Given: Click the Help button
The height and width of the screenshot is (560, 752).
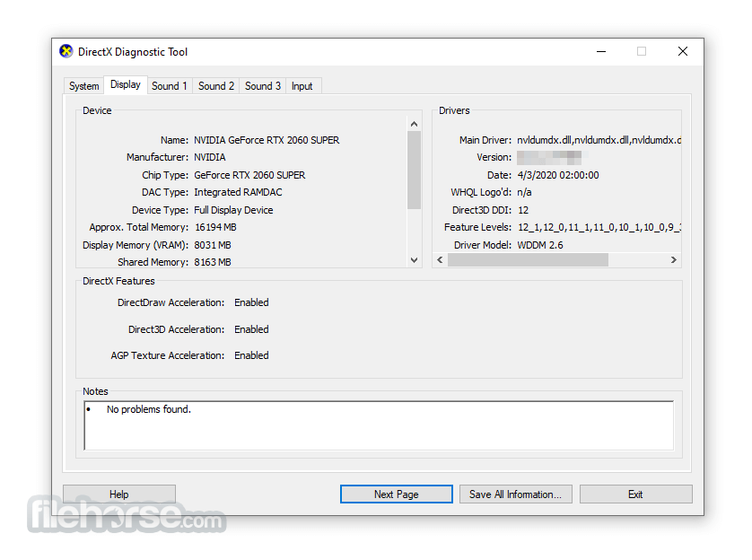Looking at the screenshot, I should click(119, 494).
